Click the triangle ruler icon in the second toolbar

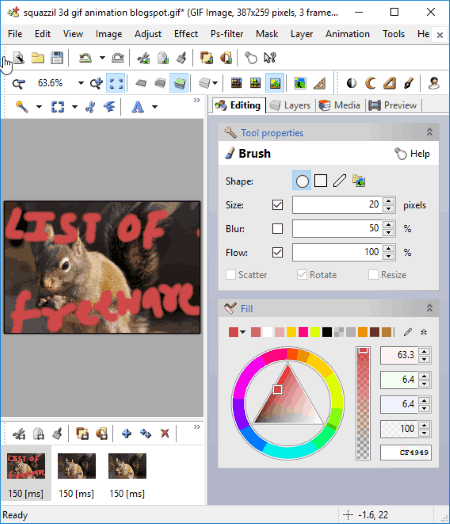(x=319, y=83)
